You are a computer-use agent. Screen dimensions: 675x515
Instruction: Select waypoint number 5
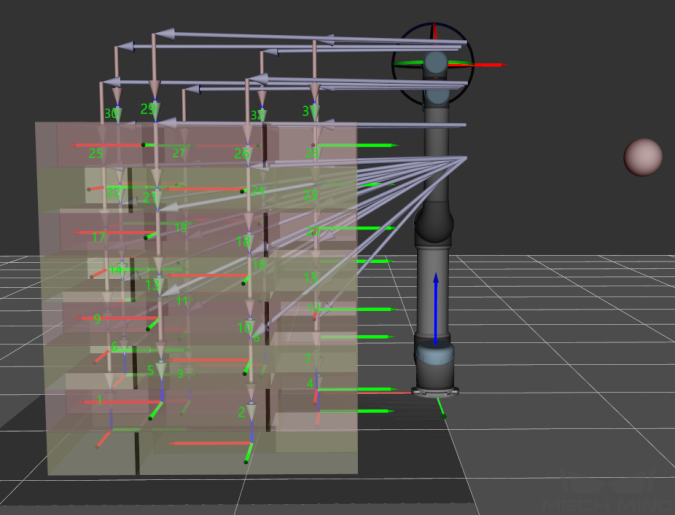[151, 370]
